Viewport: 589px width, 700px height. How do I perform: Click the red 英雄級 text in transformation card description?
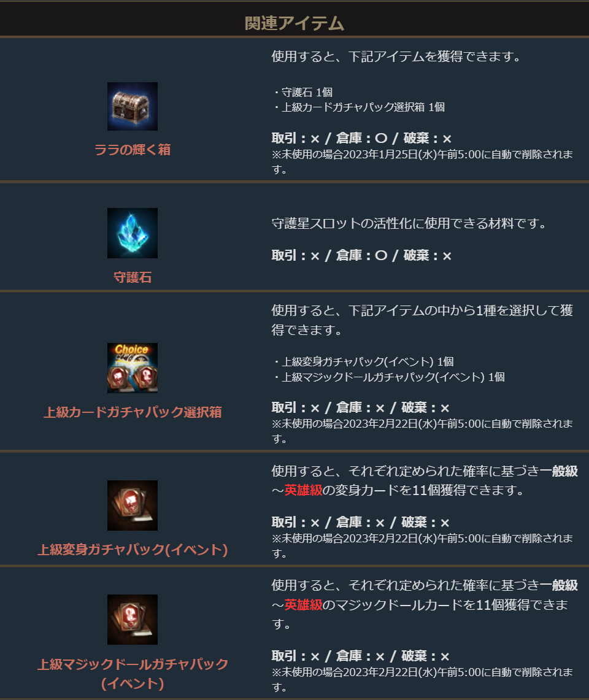(x=303, y=490)
